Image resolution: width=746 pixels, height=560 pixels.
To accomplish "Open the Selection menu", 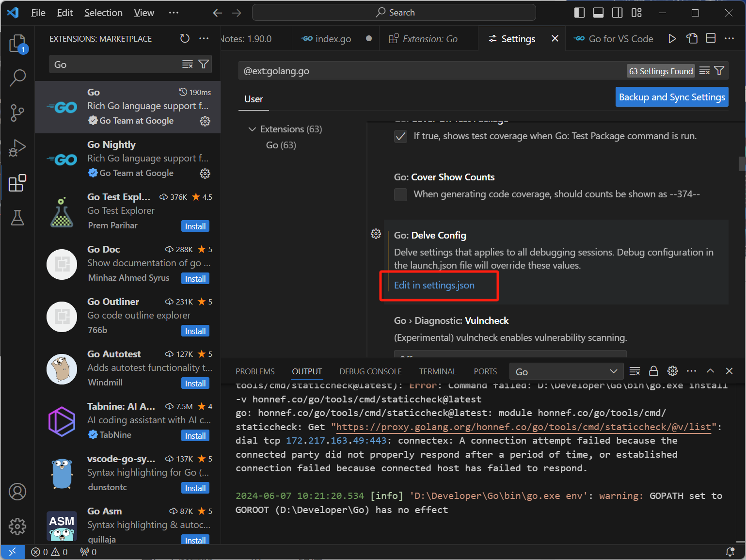I will pos(103,13).
